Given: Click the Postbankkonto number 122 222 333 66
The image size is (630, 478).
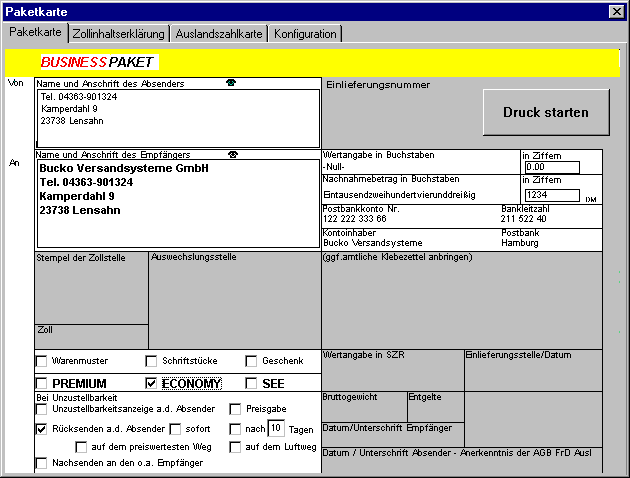Looking at the screenshot, I should click(x=355, y=219).
